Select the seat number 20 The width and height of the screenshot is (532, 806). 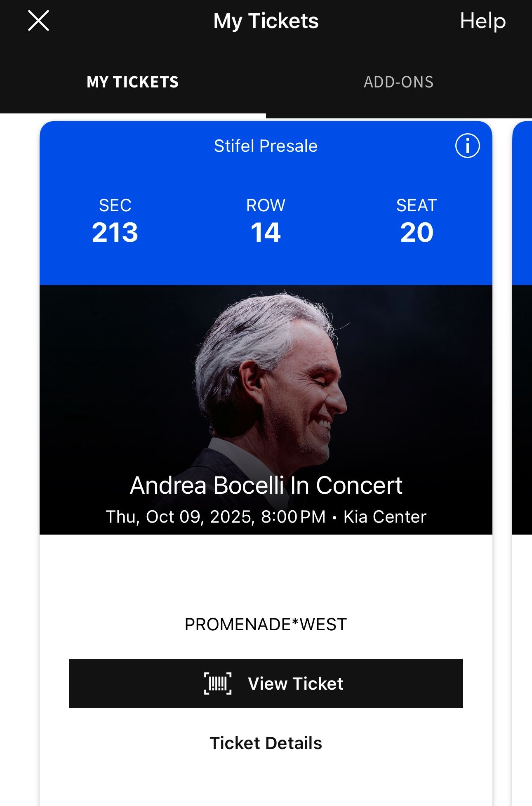[x=417, y=232]
